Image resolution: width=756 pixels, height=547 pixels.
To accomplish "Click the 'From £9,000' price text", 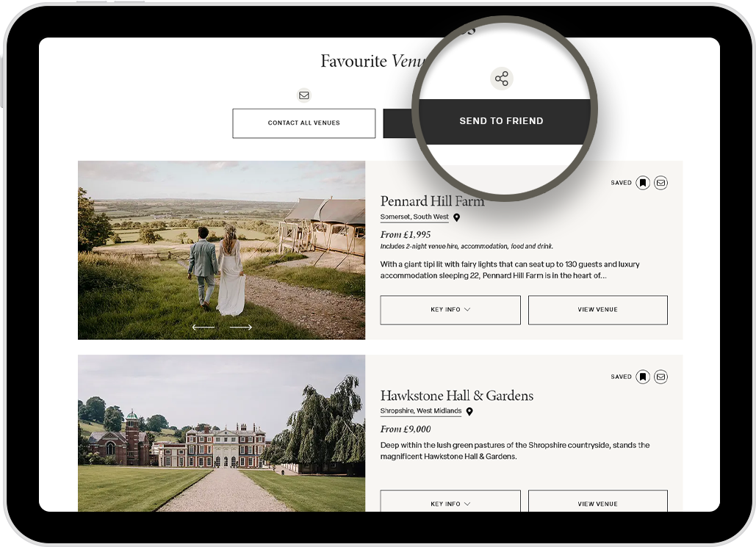I will [405, 429].
